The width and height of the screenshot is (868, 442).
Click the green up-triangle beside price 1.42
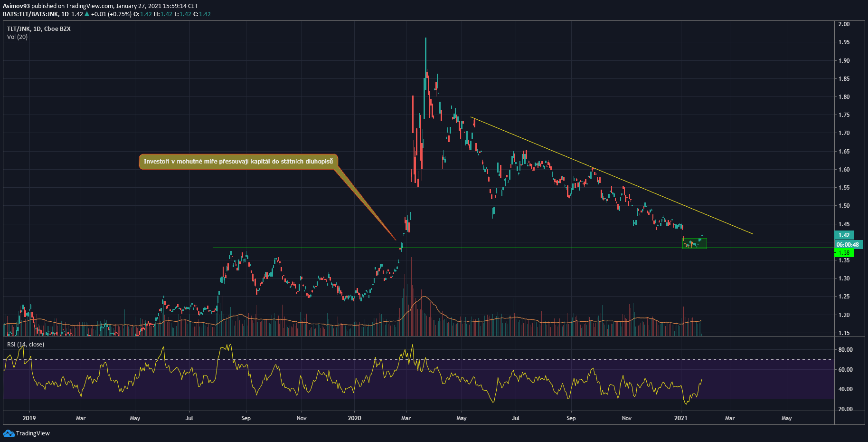click(x=87, y=14)
